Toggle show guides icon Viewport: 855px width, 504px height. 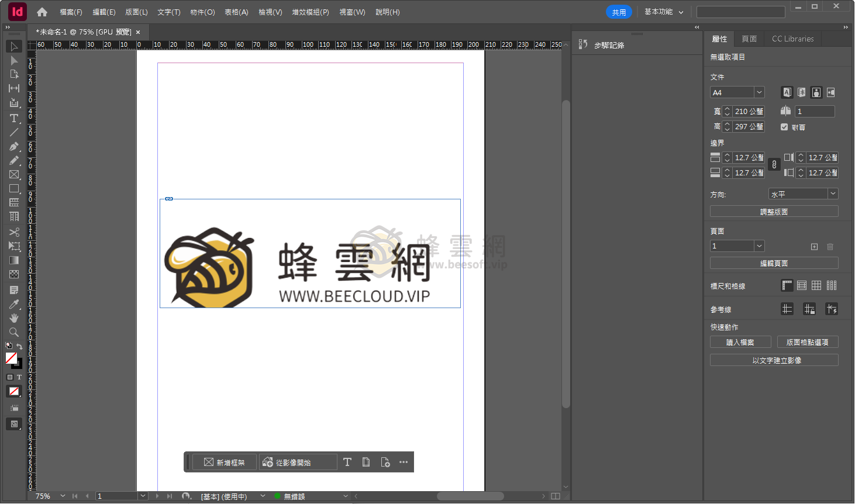tap(787, 309)
